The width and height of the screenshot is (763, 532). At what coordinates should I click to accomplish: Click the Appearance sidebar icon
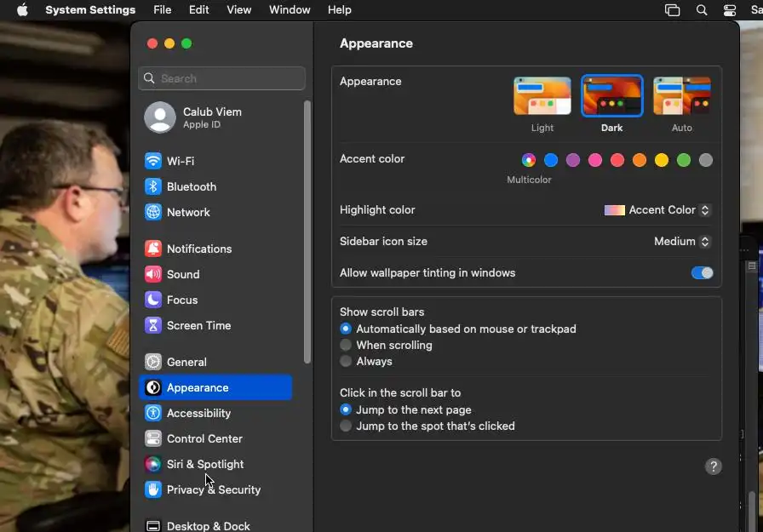pyautogui.click(x=152, y=387)
